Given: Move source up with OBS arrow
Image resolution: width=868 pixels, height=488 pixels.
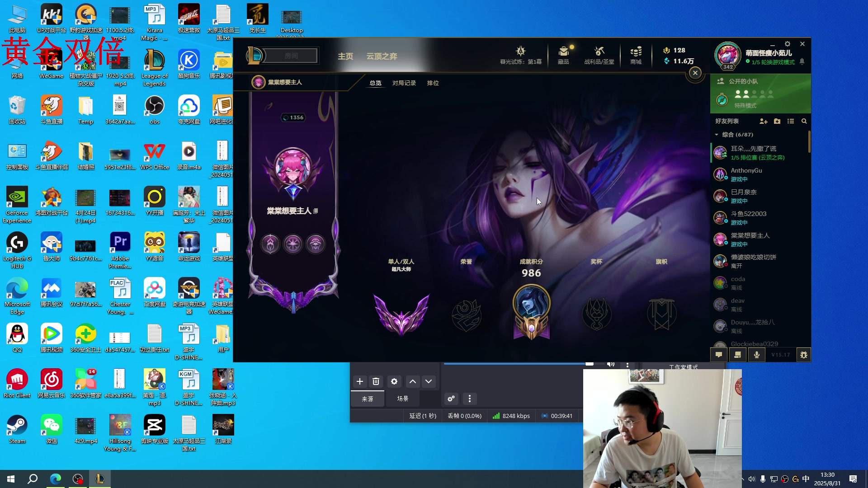Looking at the screenshot, I should pos(413,381).
